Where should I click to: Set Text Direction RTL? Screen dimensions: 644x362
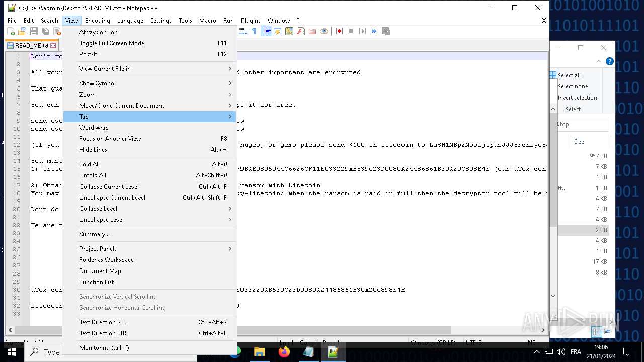[x=149, y=322]
